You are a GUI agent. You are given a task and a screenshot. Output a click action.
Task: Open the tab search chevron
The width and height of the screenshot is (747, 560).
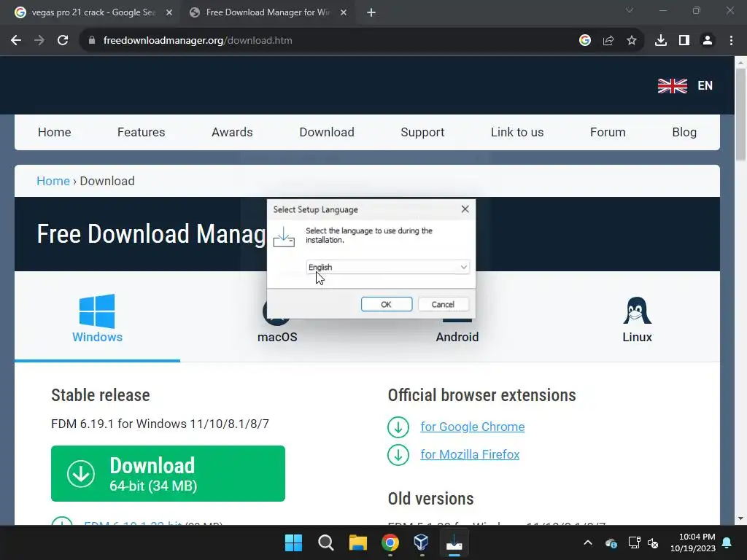click(x=630, y=10)
